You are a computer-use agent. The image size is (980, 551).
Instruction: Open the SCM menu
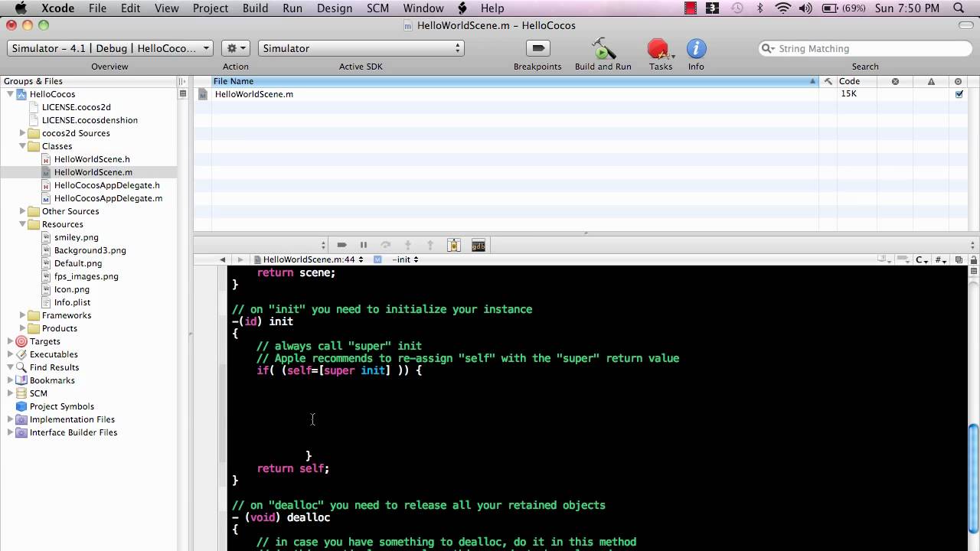coord(377,8)
